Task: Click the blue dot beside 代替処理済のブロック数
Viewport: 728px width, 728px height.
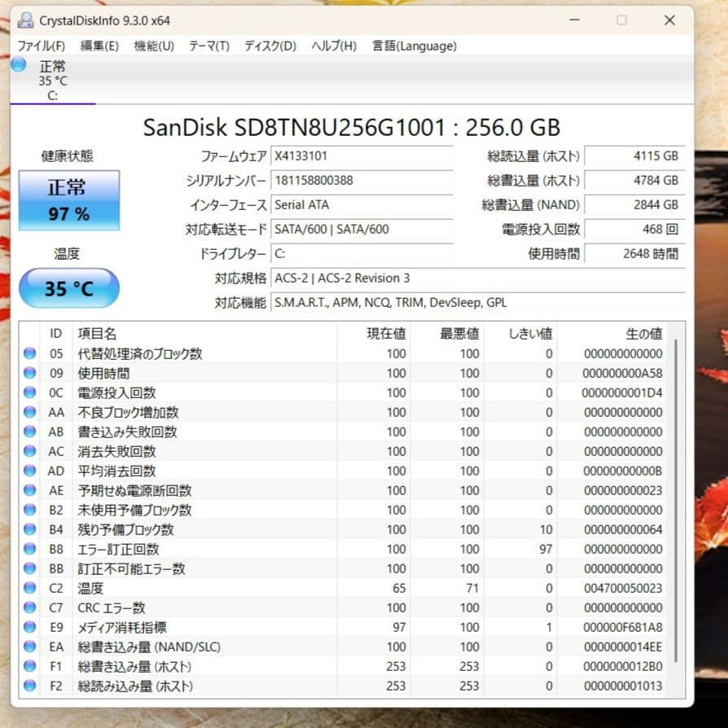Action: click(x=29, y=353)
